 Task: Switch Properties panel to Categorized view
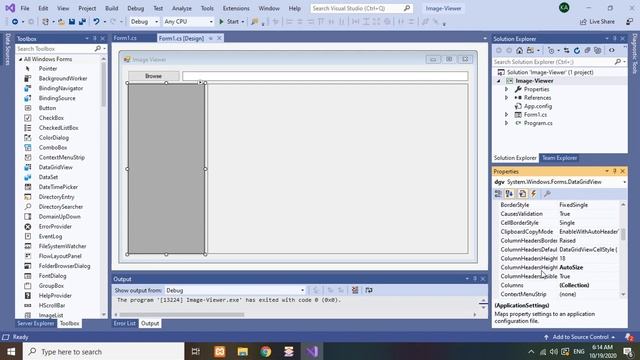[498, 194]
